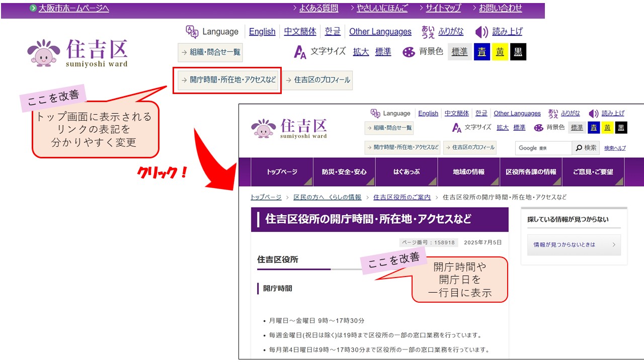Click the magnifier 検索 search button
The height and width of the screenshot is (362, 644).
pos(586,148)
